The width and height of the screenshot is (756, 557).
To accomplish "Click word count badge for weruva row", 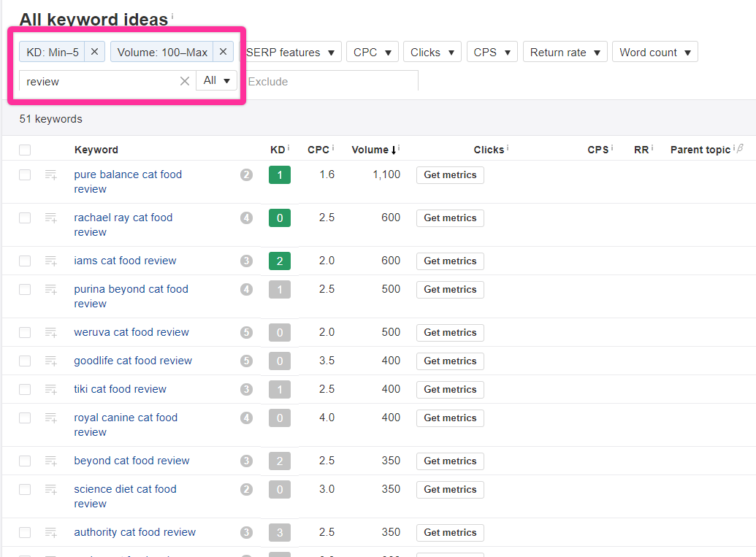I will tap(246, 332).
